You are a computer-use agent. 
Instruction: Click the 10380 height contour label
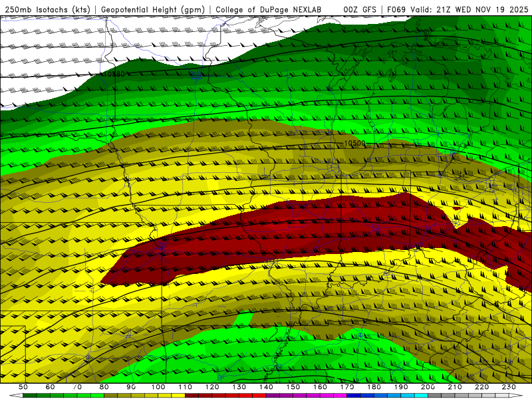pyautogui.click(x=114, y=74)
